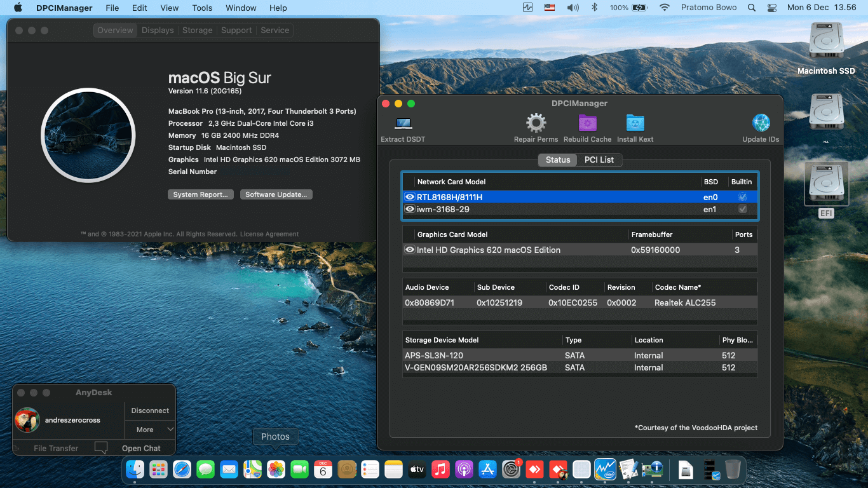The image size is (868, 488).
Task: Click the Update IDs globe icon
Action: point(761,123)
